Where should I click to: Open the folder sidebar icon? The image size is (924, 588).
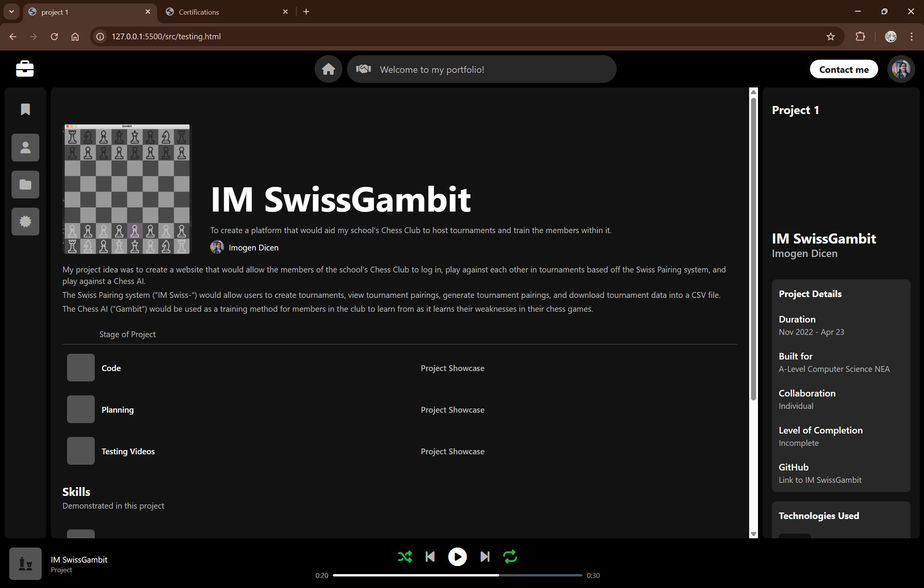click(25, 185)
